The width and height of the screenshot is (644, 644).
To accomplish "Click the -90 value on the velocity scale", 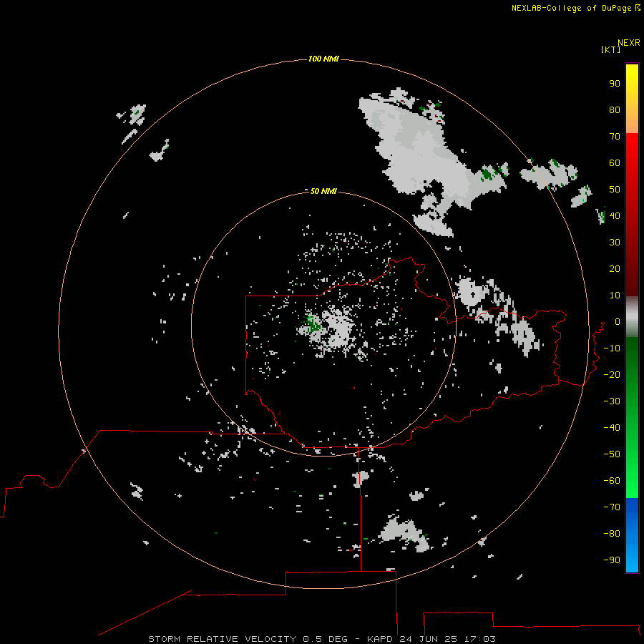I will coord(612,560).
